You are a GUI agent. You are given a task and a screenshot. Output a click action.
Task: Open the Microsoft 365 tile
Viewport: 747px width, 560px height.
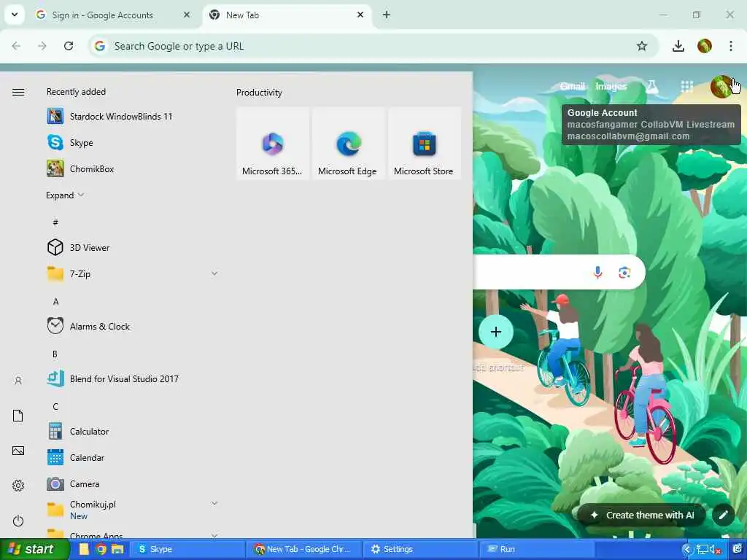(x=273, y=144)
